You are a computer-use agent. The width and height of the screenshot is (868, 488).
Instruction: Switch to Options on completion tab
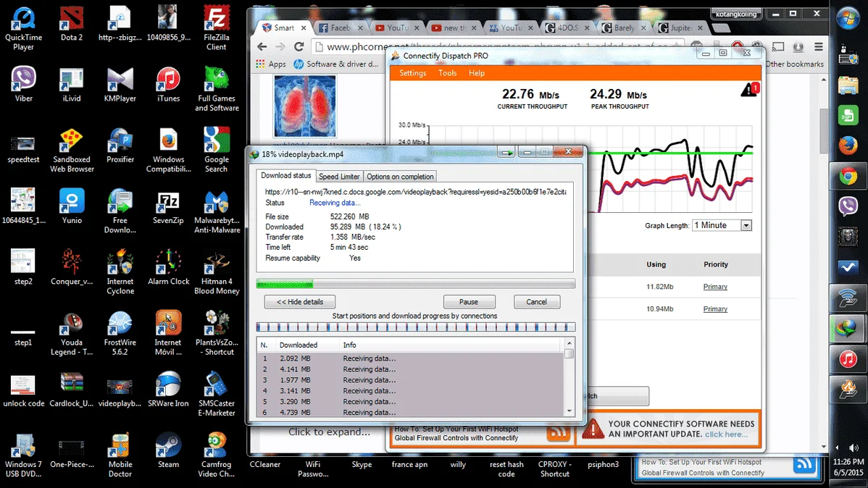click(400, 177)
